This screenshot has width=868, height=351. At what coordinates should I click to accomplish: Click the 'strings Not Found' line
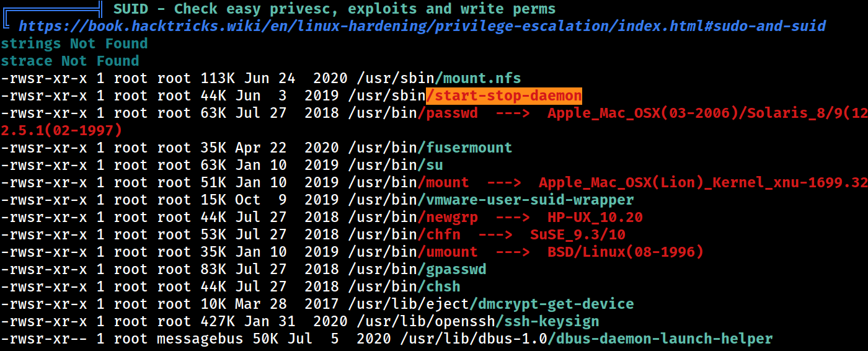pyautogui.click(x=74, y=43)
